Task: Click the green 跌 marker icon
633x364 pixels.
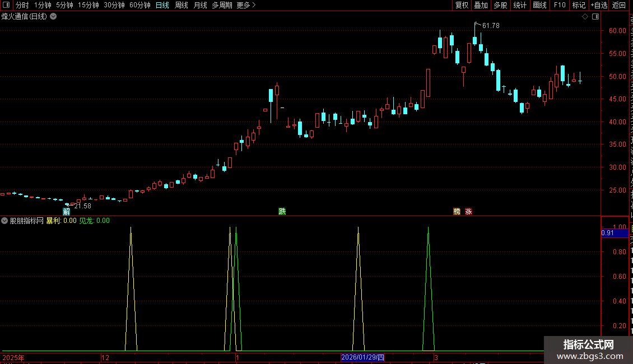Action: coord(282,212)
